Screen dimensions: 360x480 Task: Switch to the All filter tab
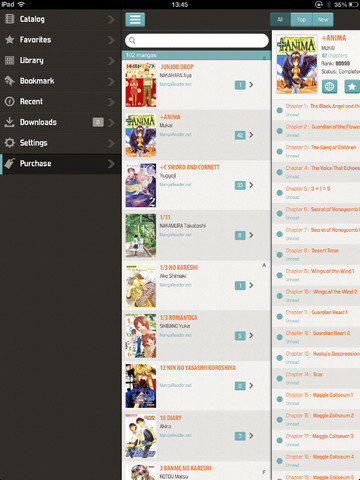(280, 20)
